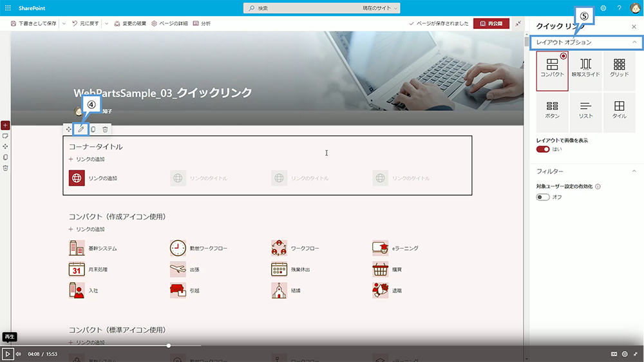
Task: Click the video progress bar handle
Action: [168, 345]
